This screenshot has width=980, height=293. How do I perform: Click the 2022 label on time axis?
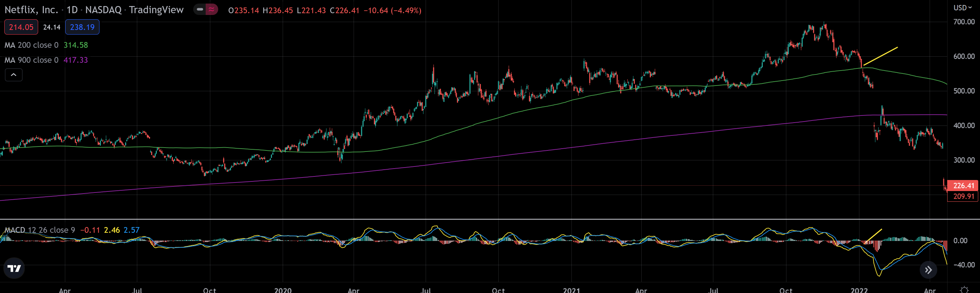[x=859, y=290]
